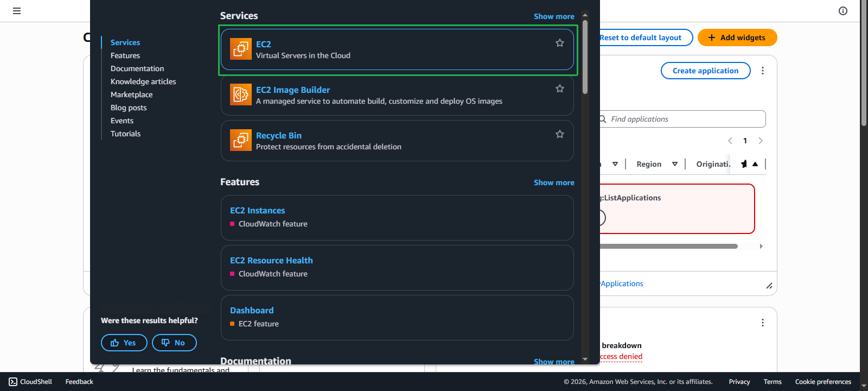Click the Access denied cost text

(x=621, y=357)
